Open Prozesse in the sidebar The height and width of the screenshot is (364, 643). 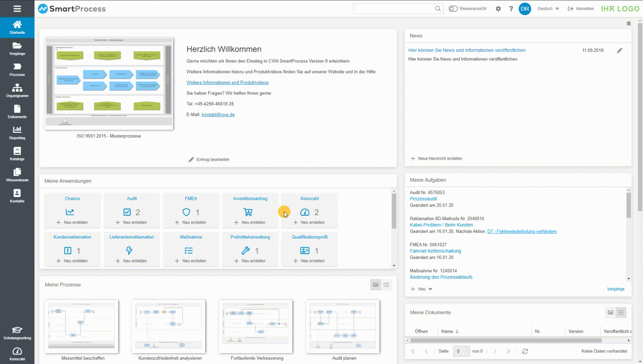click(x=17, y=69)
